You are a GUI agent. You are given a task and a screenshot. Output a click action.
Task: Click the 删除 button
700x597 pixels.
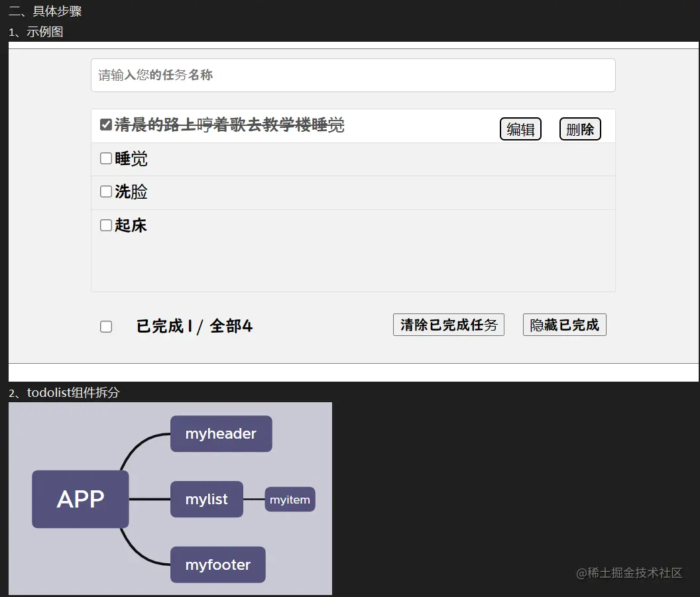point(580,129)
